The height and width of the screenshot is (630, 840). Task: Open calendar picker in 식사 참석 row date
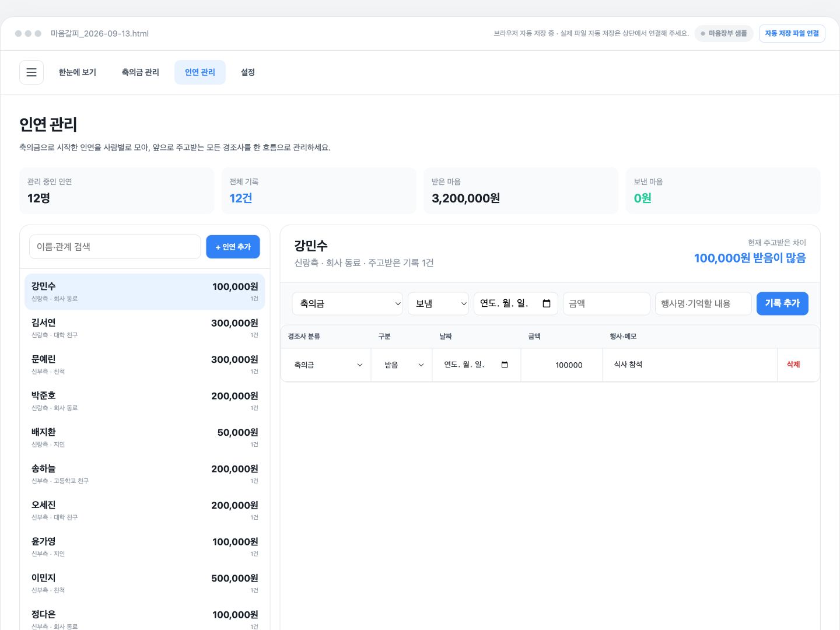coord(505,365)
